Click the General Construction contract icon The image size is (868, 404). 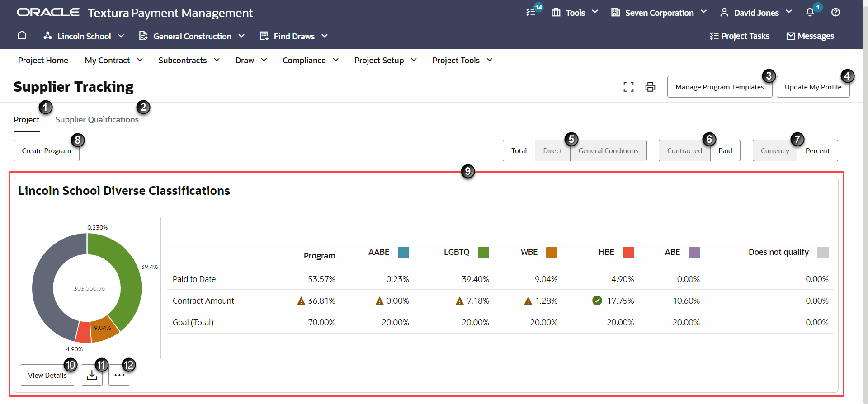pos(143,36)
